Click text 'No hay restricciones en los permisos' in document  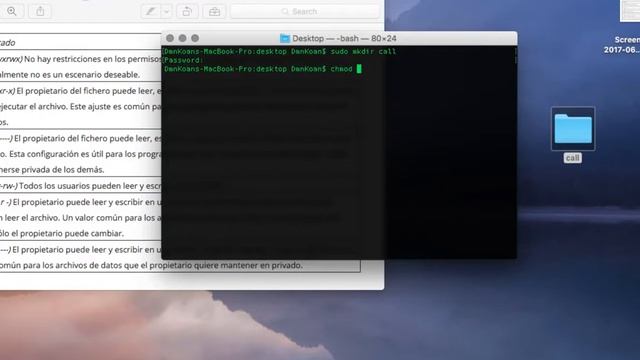point(93,59)
